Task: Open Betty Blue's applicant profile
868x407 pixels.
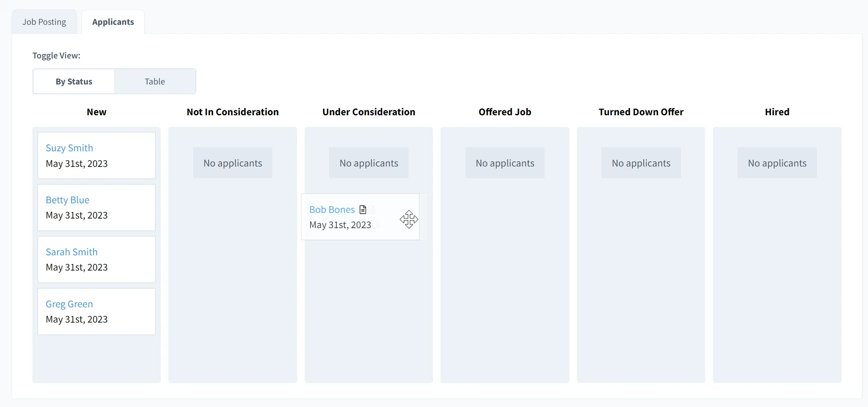Action: tap(67, 200)
